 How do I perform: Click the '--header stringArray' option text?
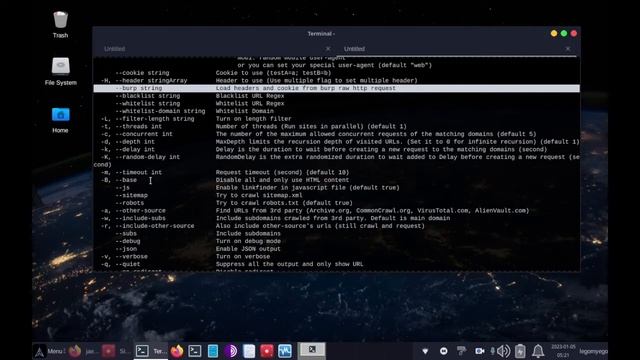[151, 81]
